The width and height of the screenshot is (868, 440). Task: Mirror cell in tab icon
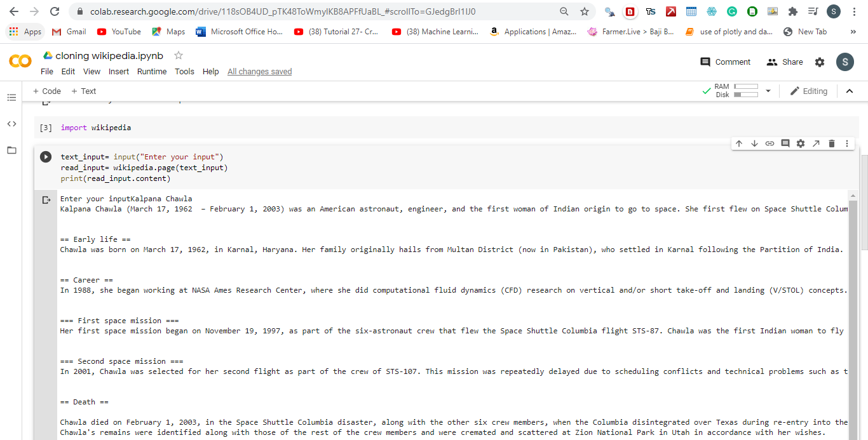[816, 143]
